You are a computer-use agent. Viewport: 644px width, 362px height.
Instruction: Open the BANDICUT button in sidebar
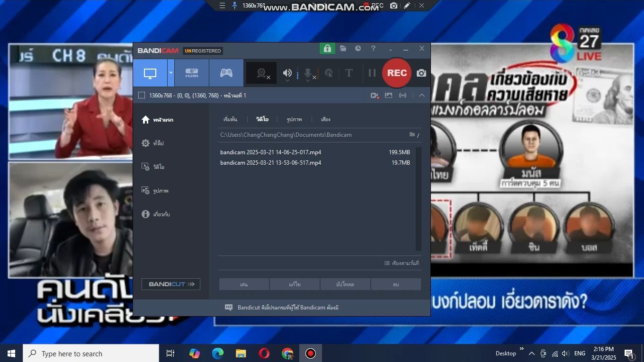(171, 284)
